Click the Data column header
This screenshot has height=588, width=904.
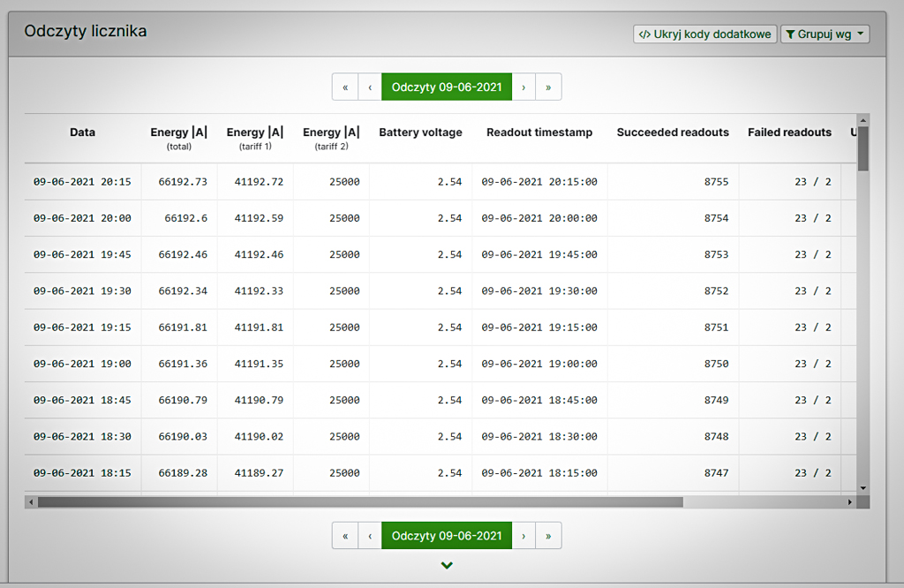point(82,132)
